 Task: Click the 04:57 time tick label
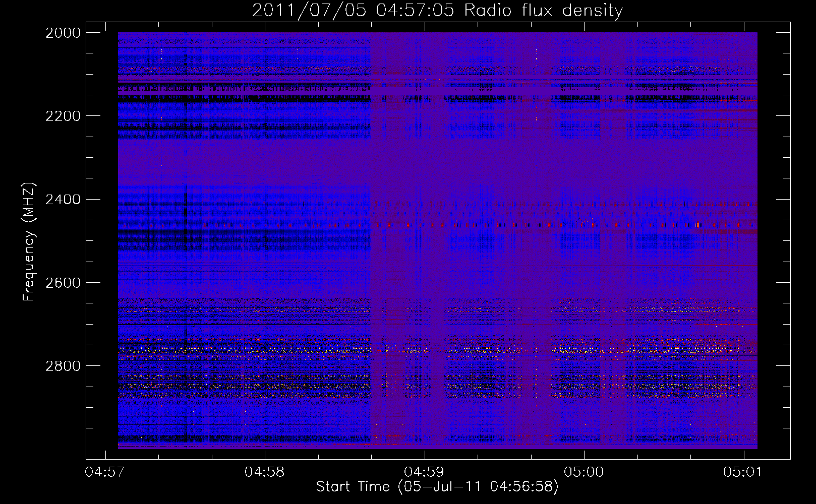[105, 472]
